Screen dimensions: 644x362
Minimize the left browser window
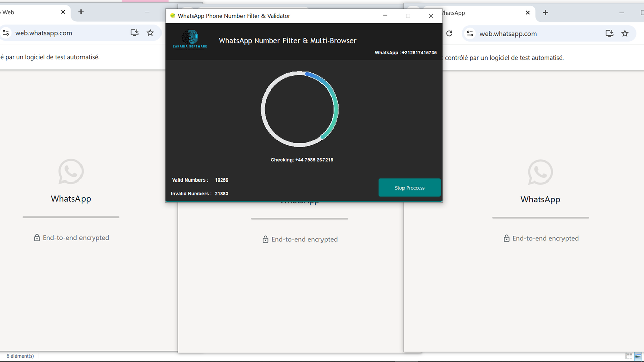147,12
